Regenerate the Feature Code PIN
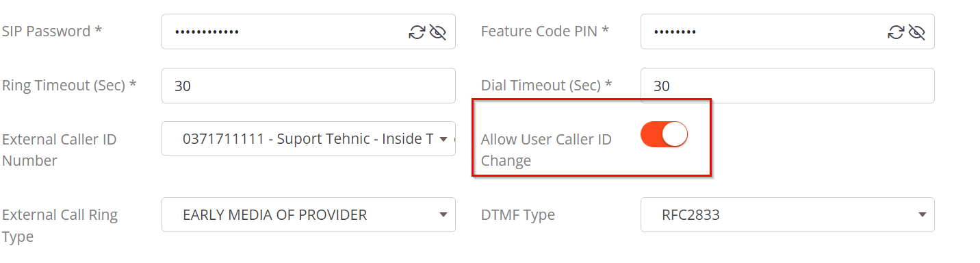The image size is (980, 263). tap(896, 32)
